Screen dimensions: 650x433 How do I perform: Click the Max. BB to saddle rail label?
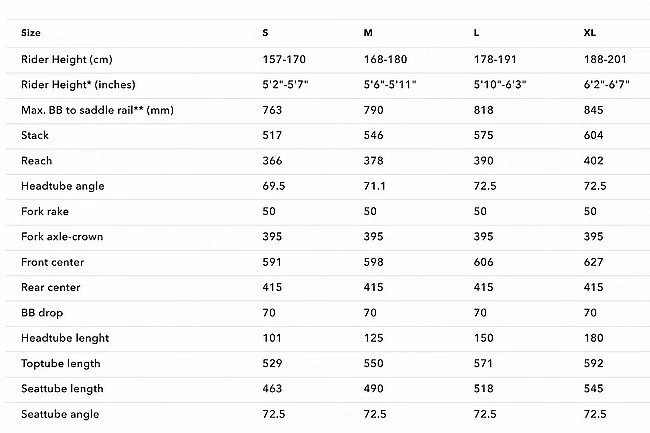click(97, 109)
